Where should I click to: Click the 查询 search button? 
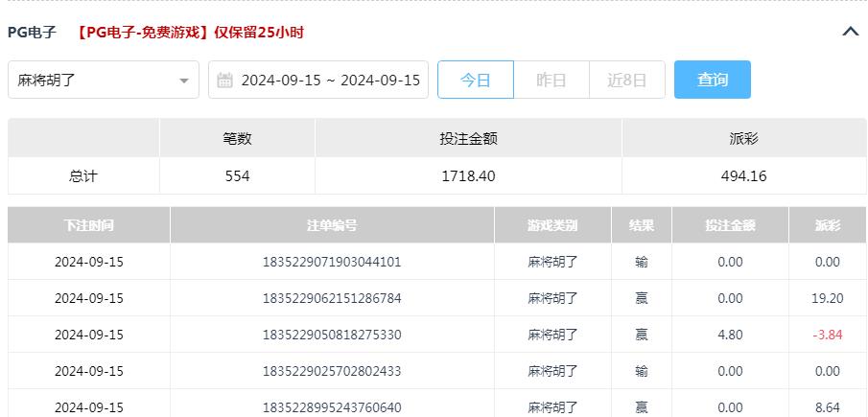tap(712, 81)
